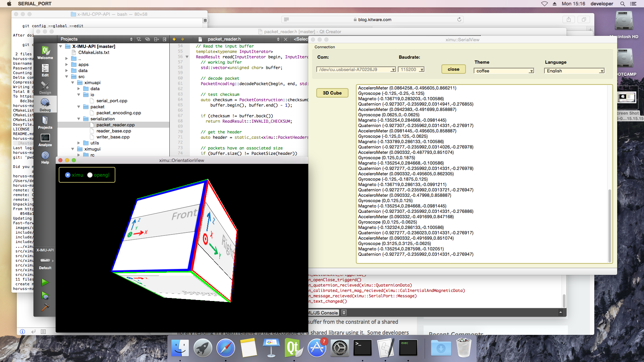
Task: Click the Help icon in Qt Creator sidebar
Action: tap(45, 158)
